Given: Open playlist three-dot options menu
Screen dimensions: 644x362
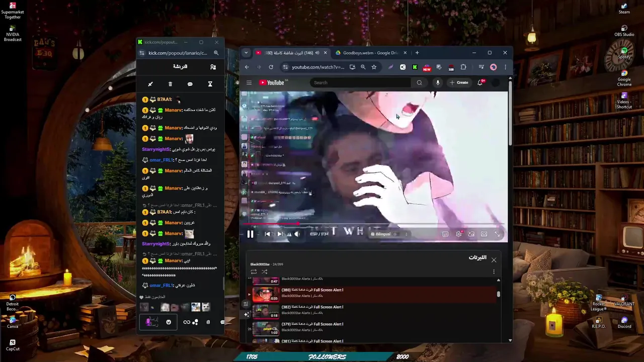Looking at the screenshot, I should pyautogui.click(x=494, y=271).
